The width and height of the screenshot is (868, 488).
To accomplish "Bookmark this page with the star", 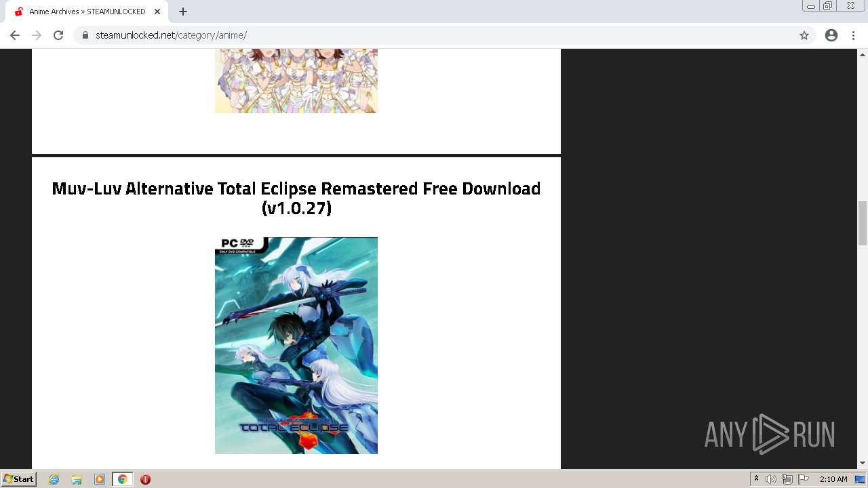I will pyautogui.click(x=804, y=35).
